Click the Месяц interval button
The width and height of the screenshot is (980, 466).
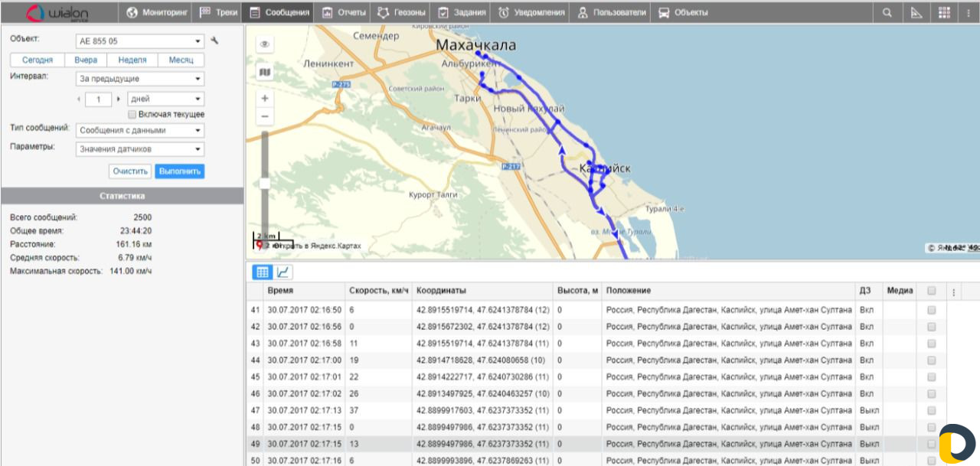[181, 60]
